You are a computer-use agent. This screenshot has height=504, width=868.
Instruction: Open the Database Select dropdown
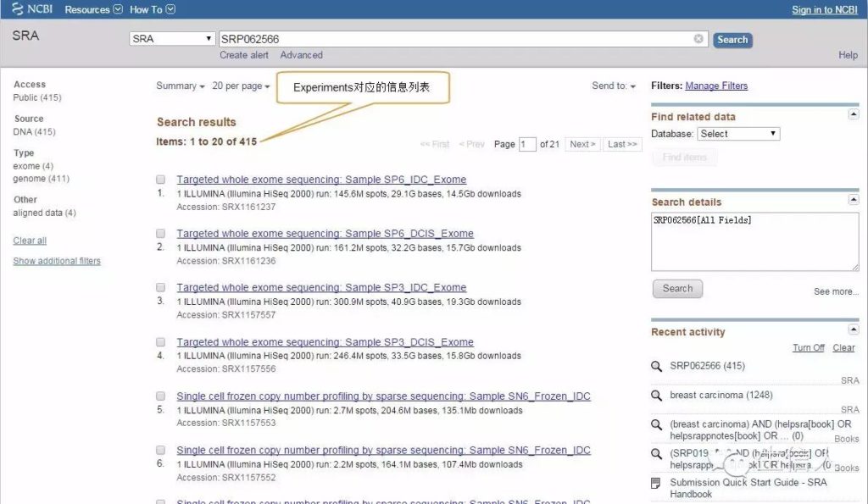[x=738, y=133]
